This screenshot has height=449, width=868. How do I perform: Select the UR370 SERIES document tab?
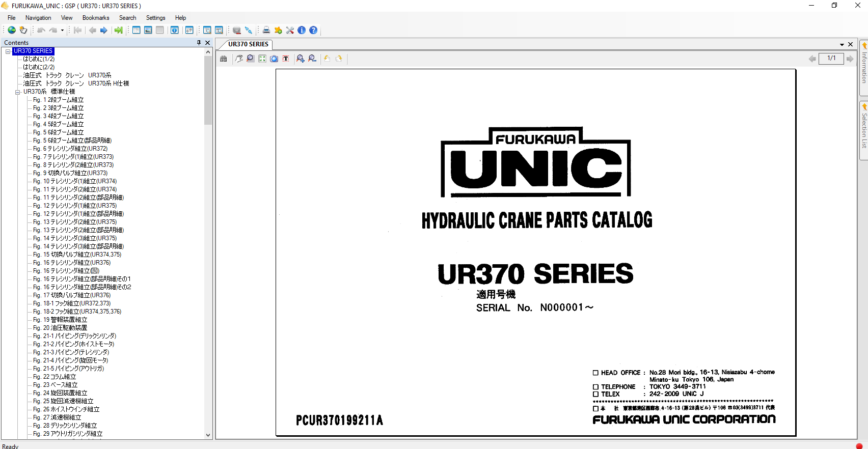248,44
